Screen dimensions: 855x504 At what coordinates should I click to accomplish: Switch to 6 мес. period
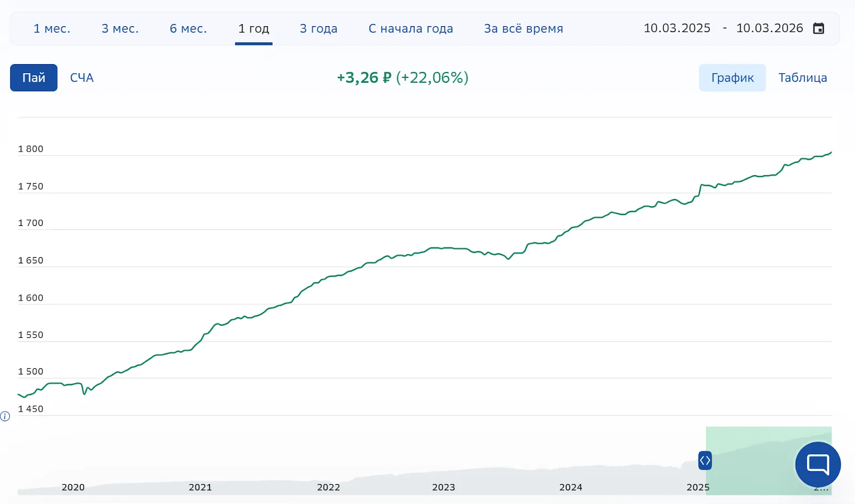(x=188, y=28)
